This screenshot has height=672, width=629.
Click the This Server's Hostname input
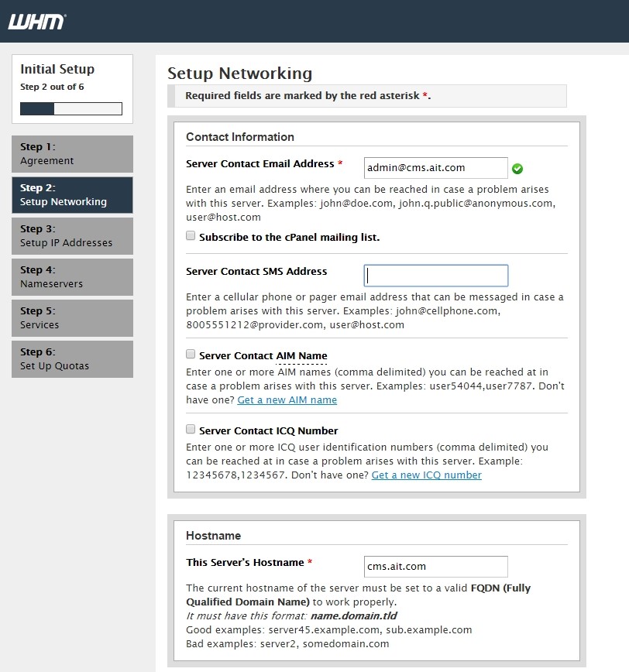[435, 566]
